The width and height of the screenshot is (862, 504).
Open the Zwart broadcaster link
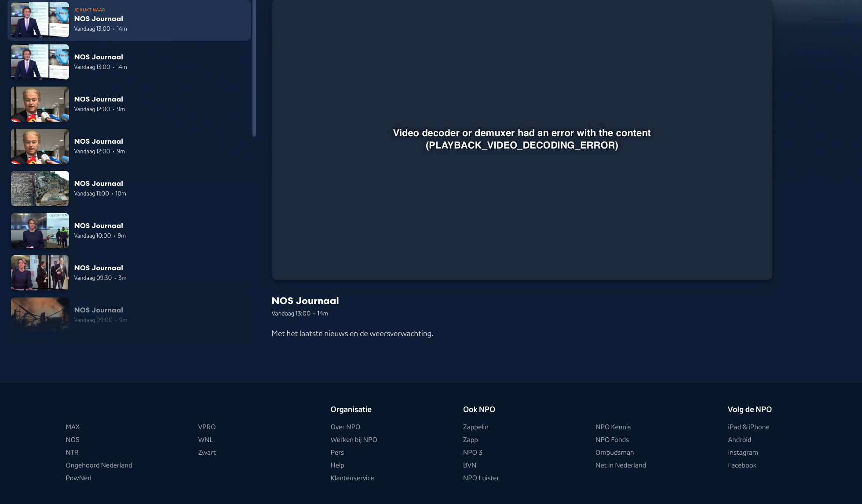(x=207, y=453)
